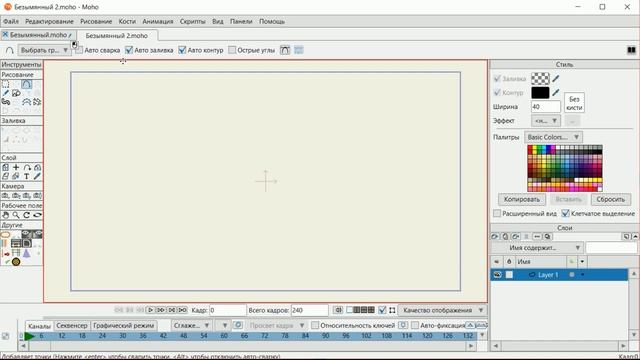Click the Сбросить style button

pyautogui.click(x=611, y=199)
